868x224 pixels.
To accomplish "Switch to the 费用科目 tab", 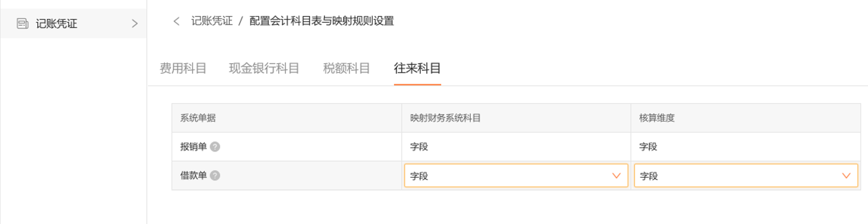I will (x=184, y=69).
